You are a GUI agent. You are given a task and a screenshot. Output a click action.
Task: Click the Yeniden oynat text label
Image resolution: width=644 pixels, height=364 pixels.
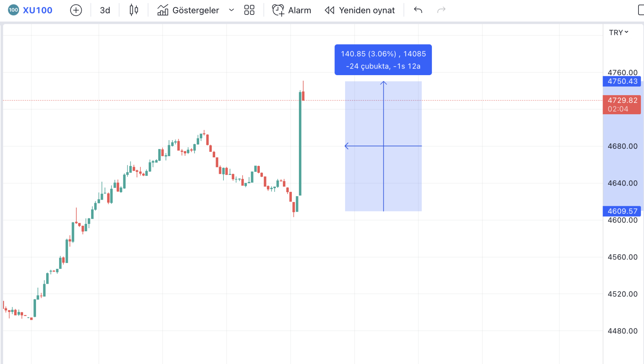coord(367,10)
